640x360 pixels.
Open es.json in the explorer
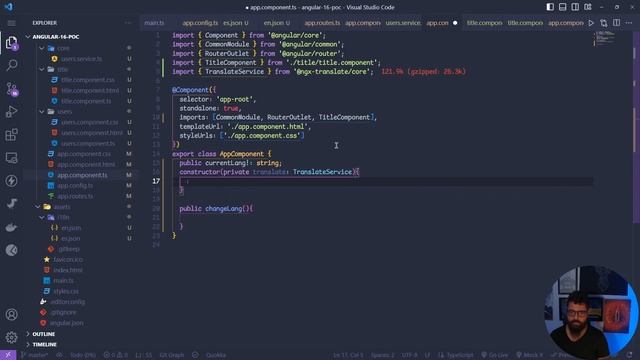[x=71, y=238]
